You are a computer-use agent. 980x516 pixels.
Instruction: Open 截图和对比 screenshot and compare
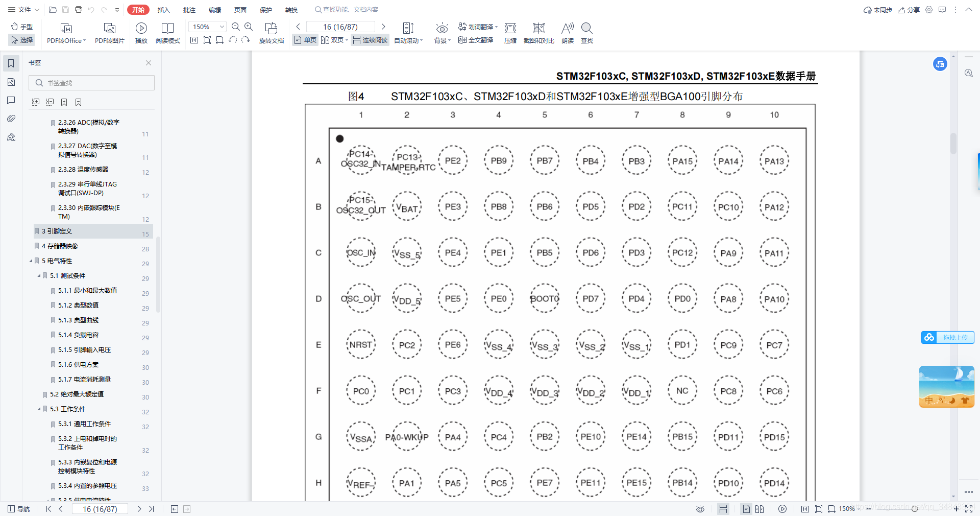coord(539,33)
